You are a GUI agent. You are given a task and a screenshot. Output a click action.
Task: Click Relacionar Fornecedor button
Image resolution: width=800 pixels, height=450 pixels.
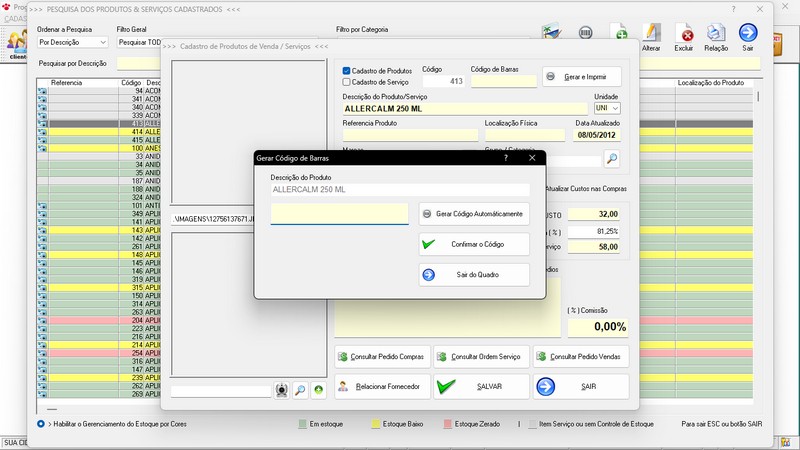point(382,387)
